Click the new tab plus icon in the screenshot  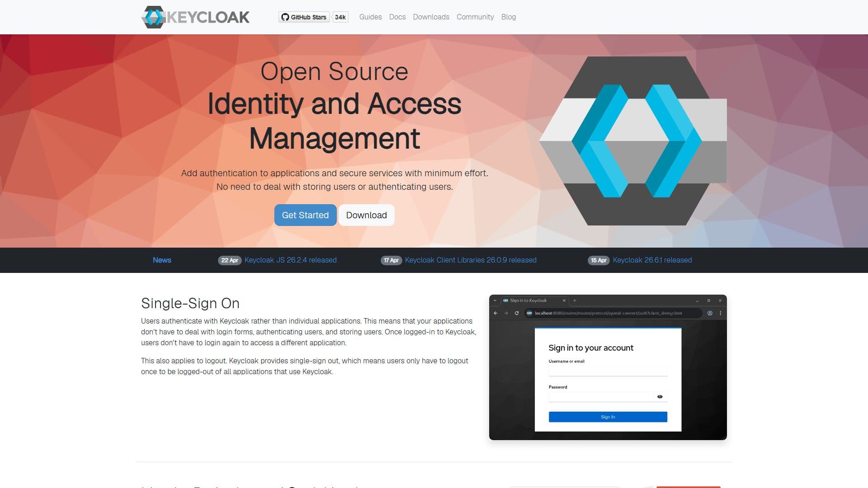coord(575,300)
